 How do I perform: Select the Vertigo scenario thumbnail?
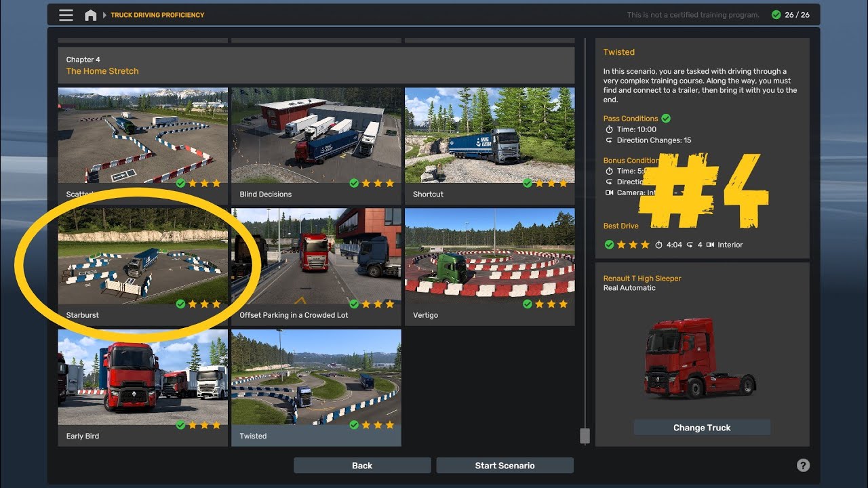coord(490,256)
